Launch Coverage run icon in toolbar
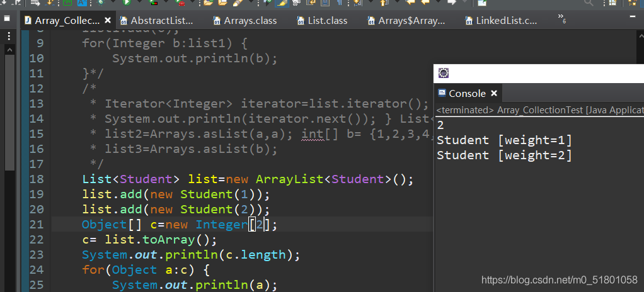This screenshot has height=292, width=644. 152,3
